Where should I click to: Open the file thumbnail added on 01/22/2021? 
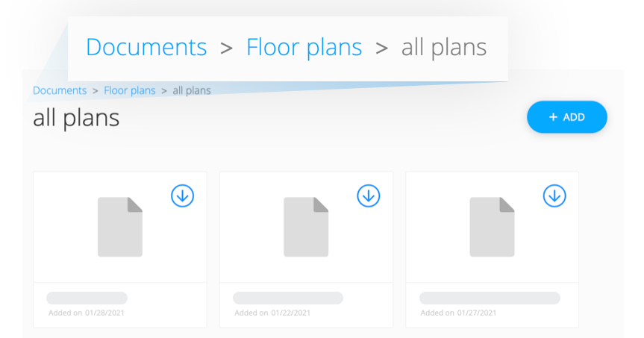[306, 227]
